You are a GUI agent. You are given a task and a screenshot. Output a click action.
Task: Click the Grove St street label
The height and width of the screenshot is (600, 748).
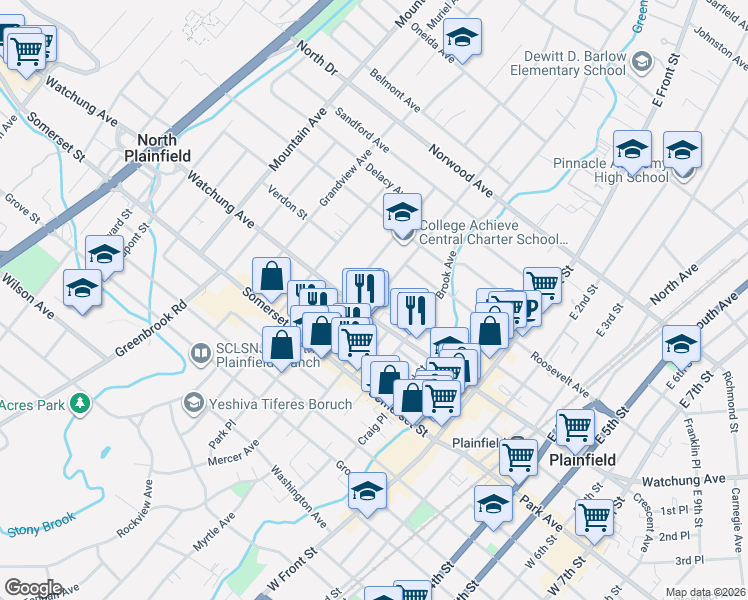tap(22, 208)
